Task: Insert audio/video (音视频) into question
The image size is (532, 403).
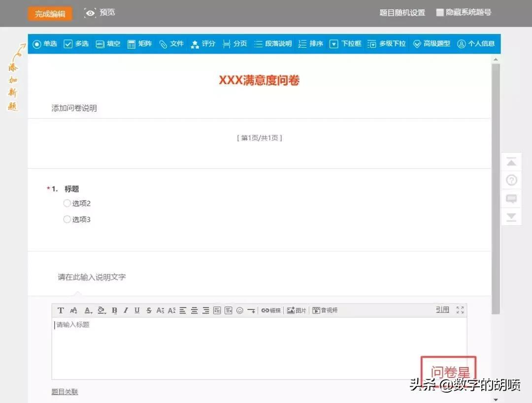Action: click(x=325, y=310)
